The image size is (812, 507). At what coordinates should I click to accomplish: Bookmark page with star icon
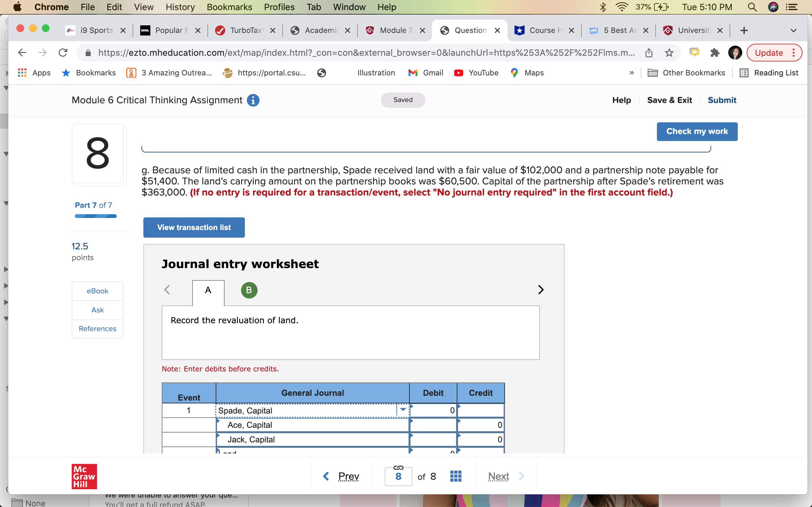pos(669,53)
